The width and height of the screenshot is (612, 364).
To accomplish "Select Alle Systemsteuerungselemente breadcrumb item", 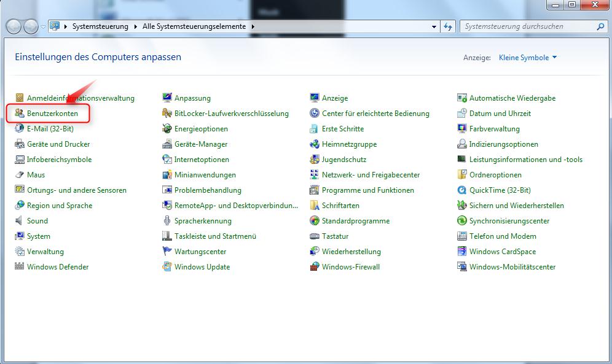I will click(x=194, y=27).
